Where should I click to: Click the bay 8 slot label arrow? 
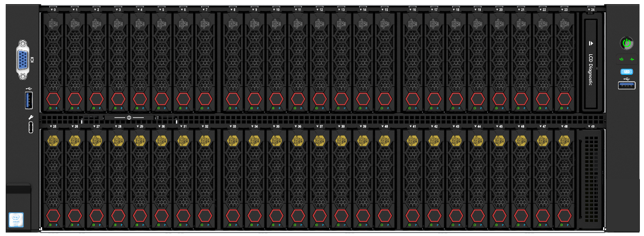[x=232, y=10]
